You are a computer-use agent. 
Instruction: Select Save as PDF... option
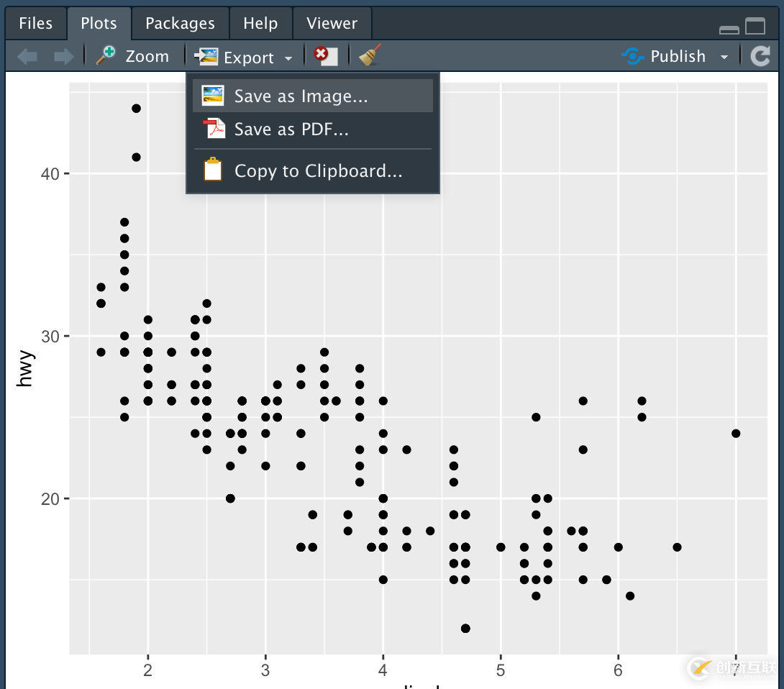pos(291,129)
